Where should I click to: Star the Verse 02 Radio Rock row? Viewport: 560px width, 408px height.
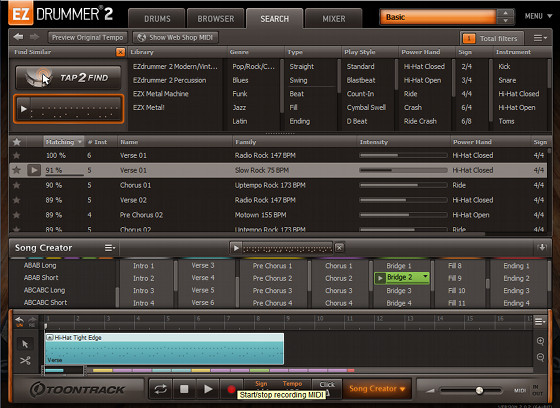(16, 200)
